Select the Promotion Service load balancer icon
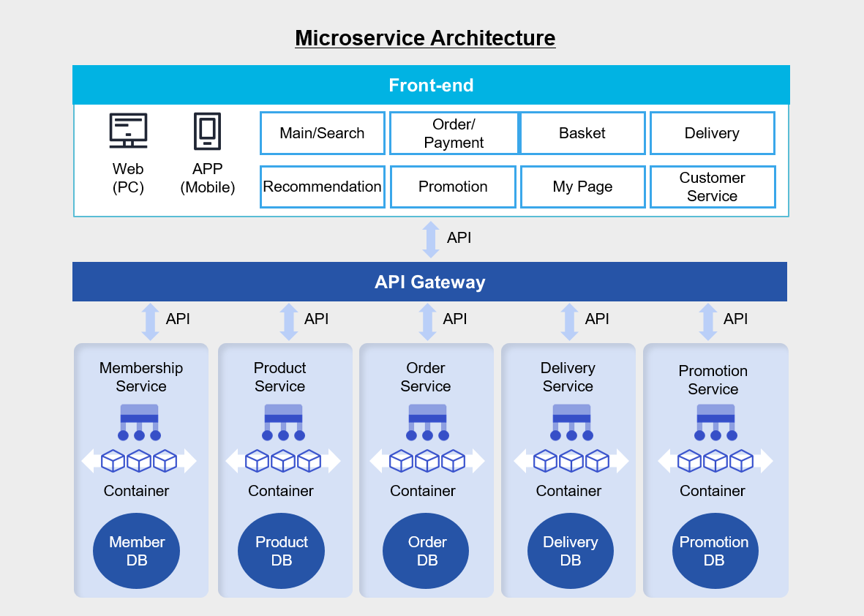864x616 pixels. (x=715, y=422)
